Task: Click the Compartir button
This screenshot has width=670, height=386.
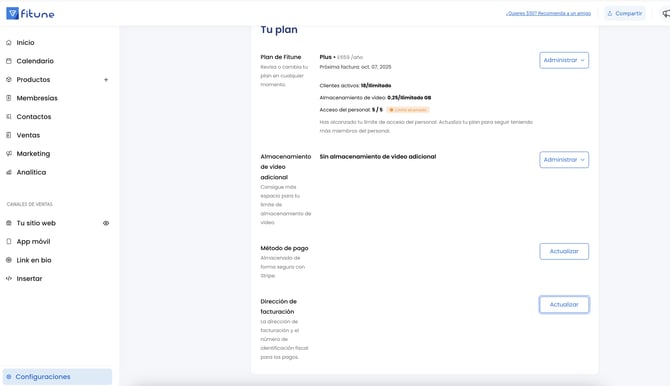Action: coord(625,14)
